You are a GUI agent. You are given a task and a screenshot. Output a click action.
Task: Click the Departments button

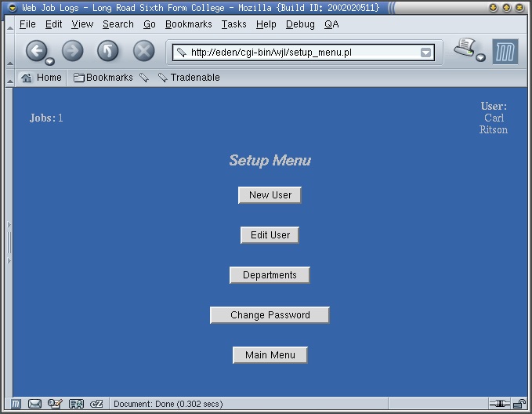click(270, 275)
